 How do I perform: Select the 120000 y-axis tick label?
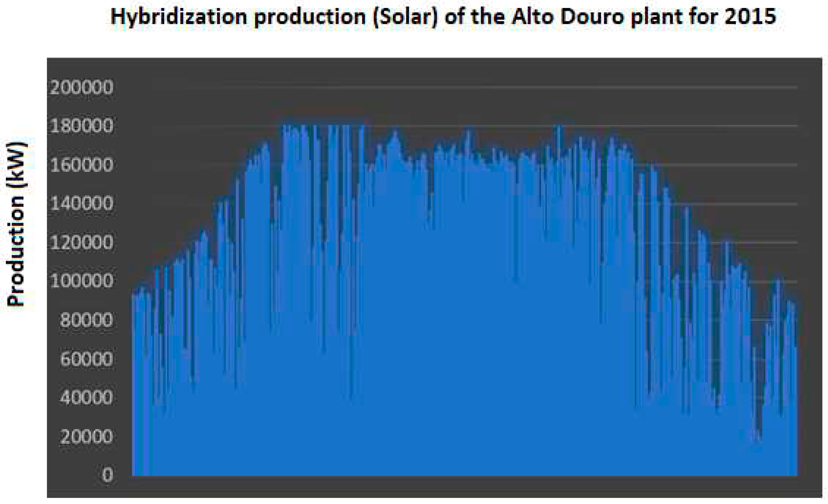point(82,243)
